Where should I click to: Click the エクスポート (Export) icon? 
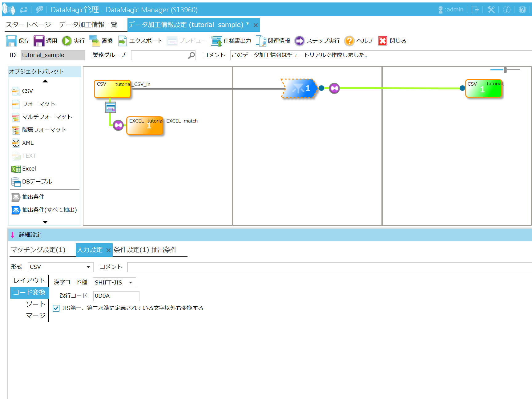(x=123, y=41)
